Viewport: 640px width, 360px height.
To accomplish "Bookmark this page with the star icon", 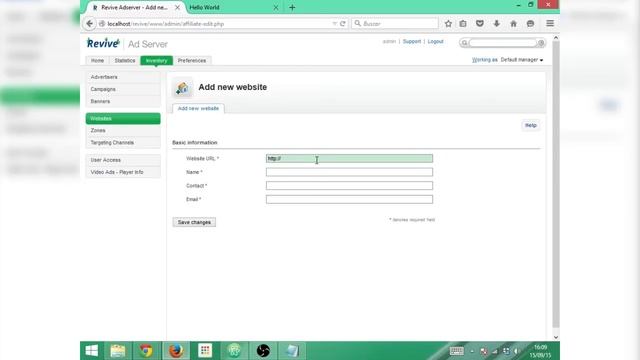I will [x=448, y=24].
